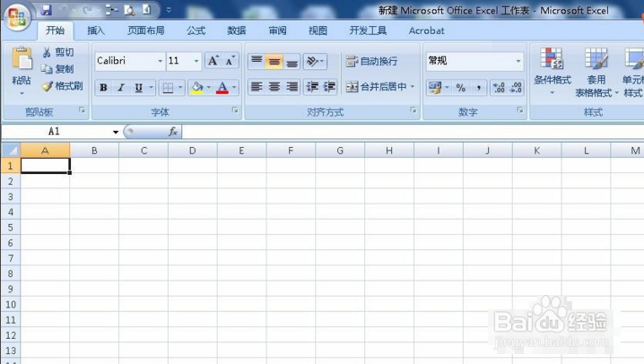Screen dimensions: 644x364
Task: Toggle 自动换行 wrap text
Action: (x=371, y=62)
